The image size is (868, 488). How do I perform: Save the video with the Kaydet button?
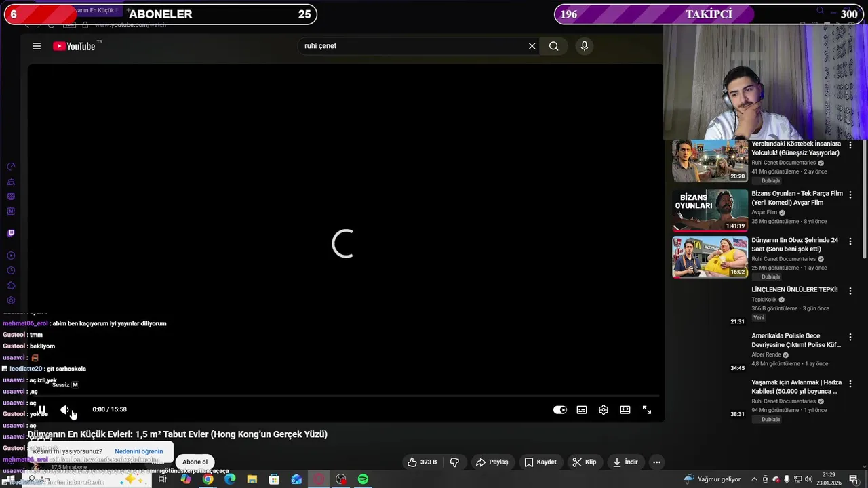pos(540,462)
